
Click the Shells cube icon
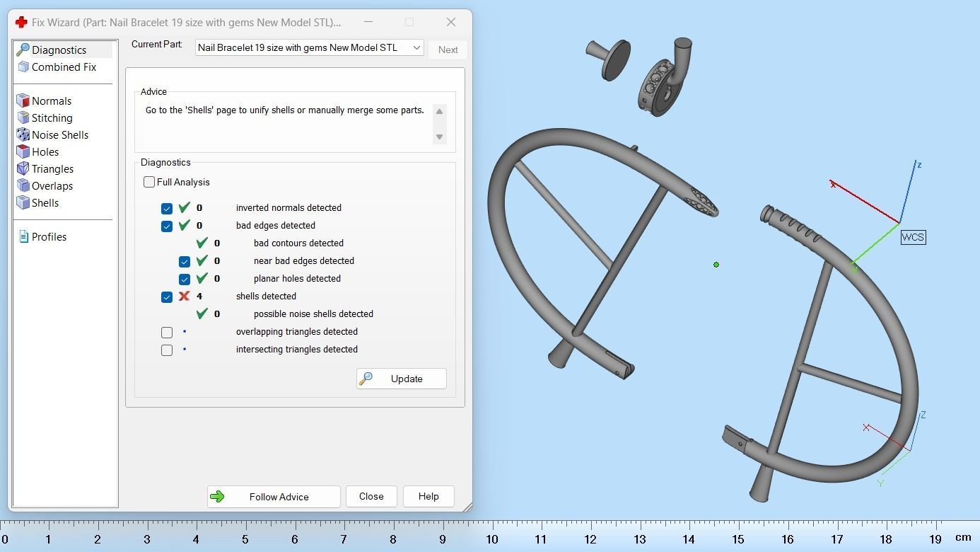coord(23,202)
